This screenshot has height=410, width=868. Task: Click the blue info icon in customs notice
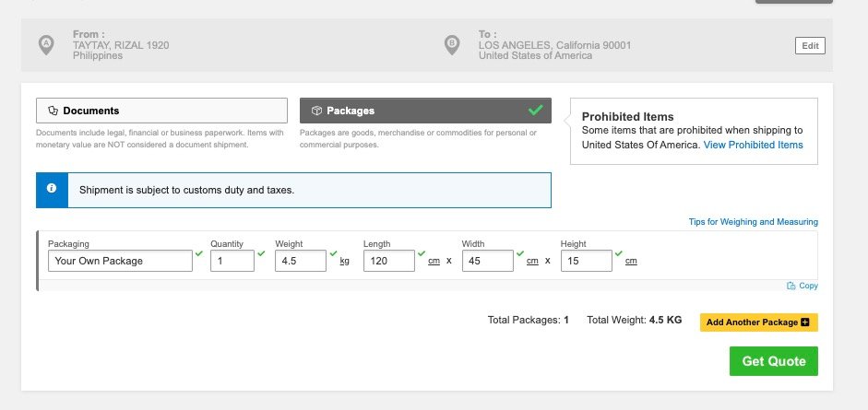click(52, 189)
